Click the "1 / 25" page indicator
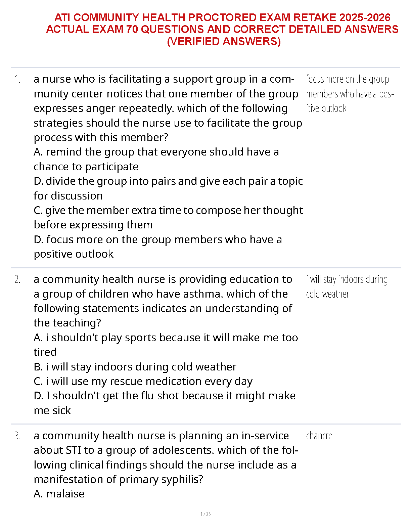The width and height of the screenshot is (411, 532). point(205,514)
